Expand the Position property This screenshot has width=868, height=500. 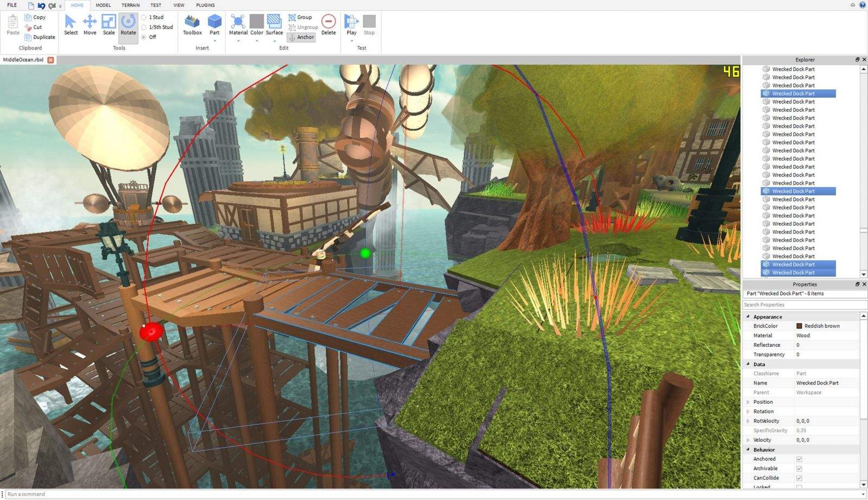(748, 402)
